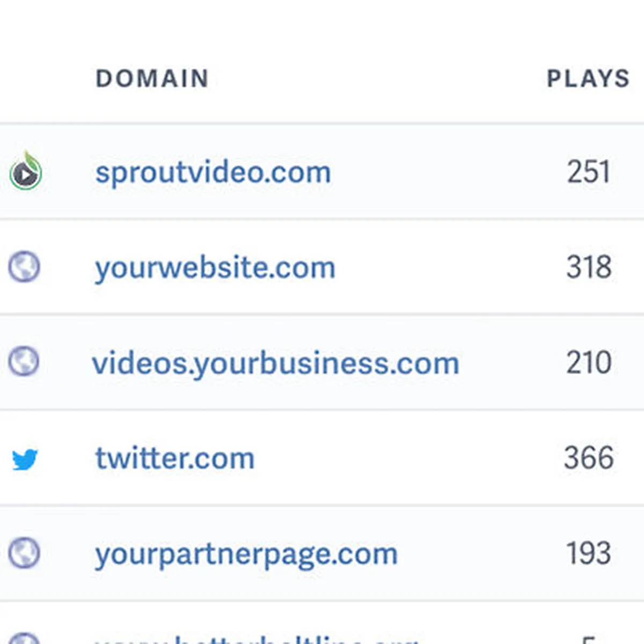Select the 210 plays value

point(588,363)
